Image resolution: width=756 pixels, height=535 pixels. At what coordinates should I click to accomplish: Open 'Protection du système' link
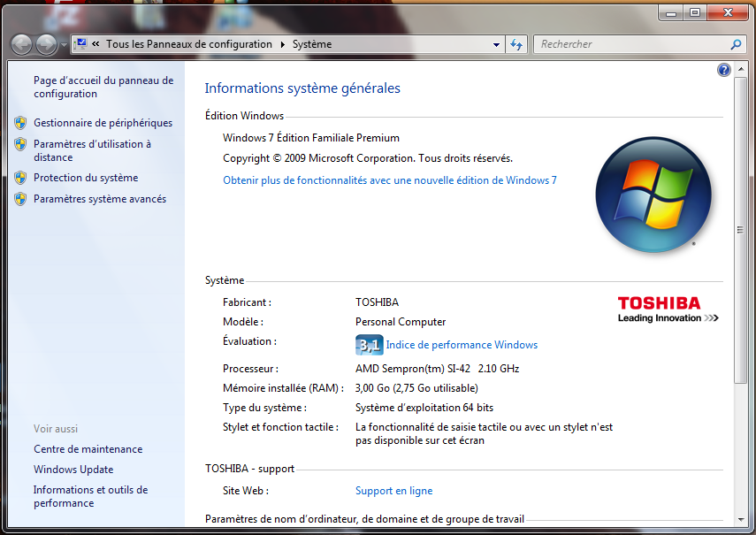click(x=86, y=178)
